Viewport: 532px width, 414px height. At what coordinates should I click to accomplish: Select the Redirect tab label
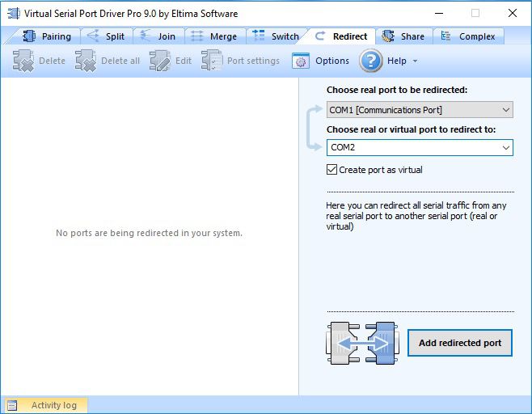coord(350,36)
